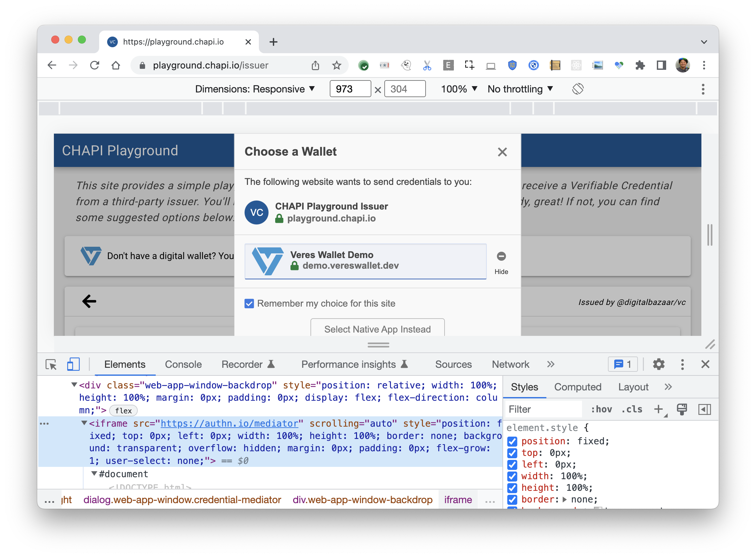The width and height of the screenshot is (756, 558).
Task: Close the DevTools panel
Action: (705, 364)
